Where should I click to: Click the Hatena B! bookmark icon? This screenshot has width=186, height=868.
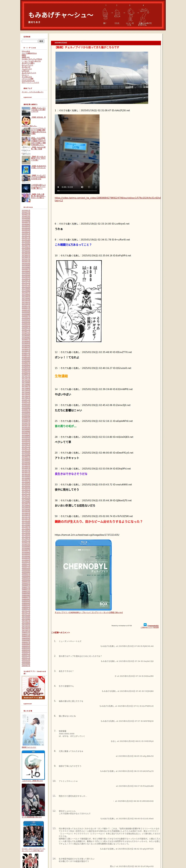[x=145, y=624]
